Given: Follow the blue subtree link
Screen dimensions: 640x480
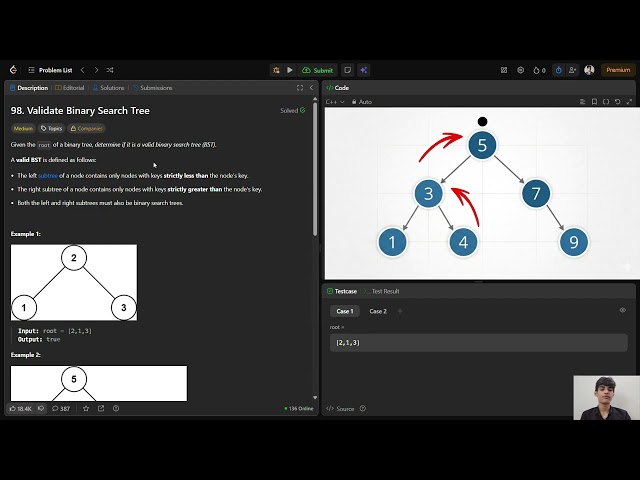Looking at the screenshot, I should [x=48, y=176].
